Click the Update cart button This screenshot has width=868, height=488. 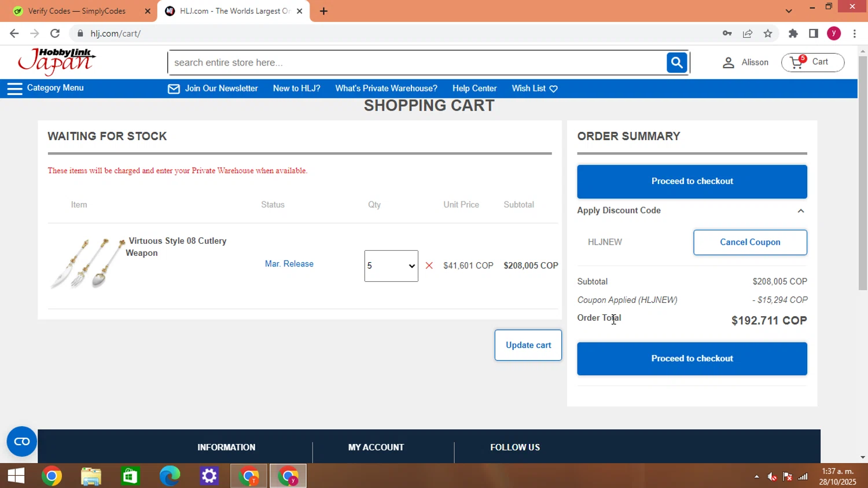coord(528,345)
